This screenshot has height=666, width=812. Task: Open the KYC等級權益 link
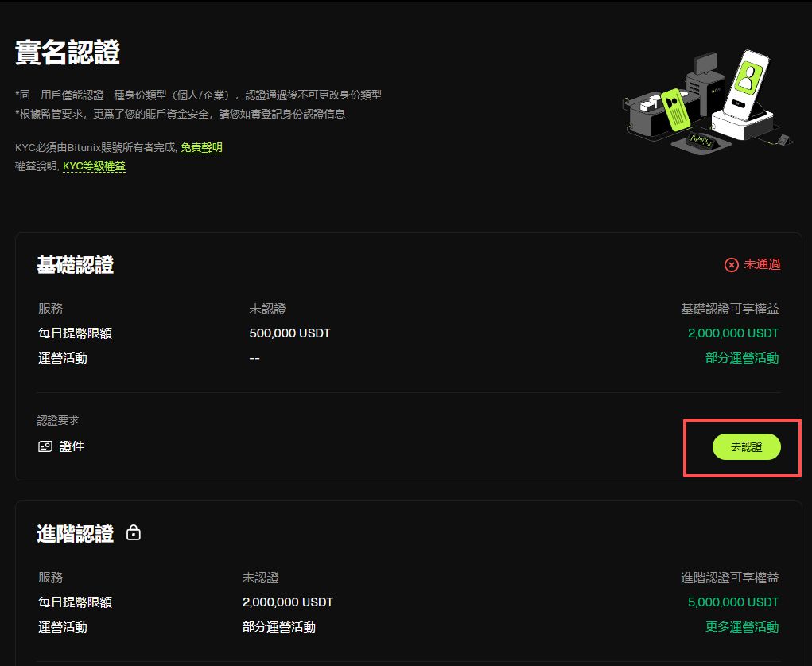[95, 166]
